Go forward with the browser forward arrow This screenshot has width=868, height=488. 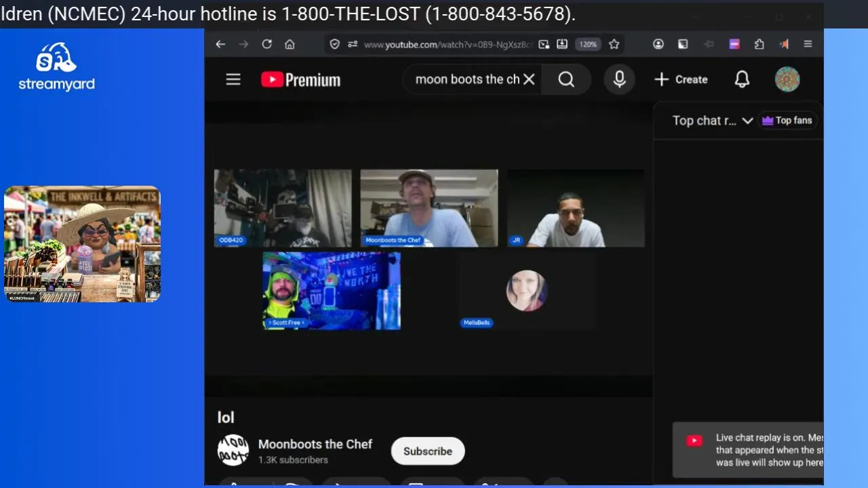pyautogui.click(x=243, y=44)
